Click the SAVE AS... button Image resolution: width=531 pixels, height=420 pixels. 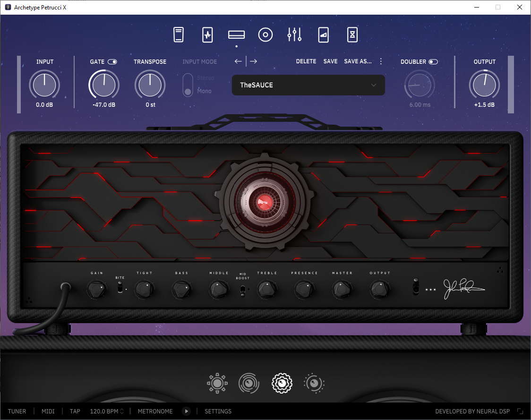pyautogui.click(x=358, y=61)
